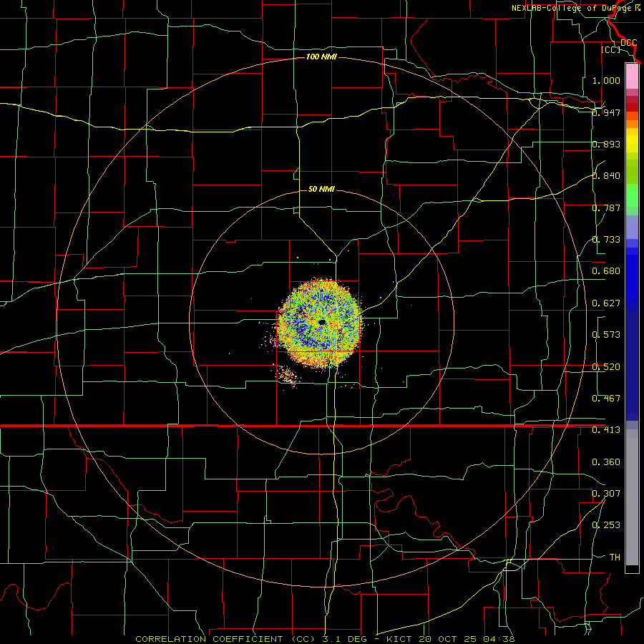Click the 0.467 color scale value
This screenshot has height=644, width=644.
click(x=606, y=399)
